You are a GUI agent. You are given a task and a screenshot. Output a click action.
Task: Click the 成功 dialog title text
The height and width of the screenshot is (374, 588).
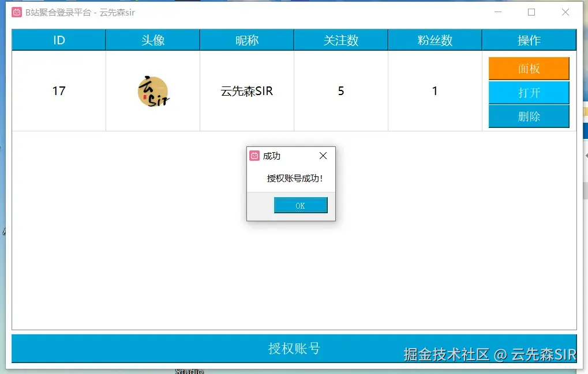(272, 156)
